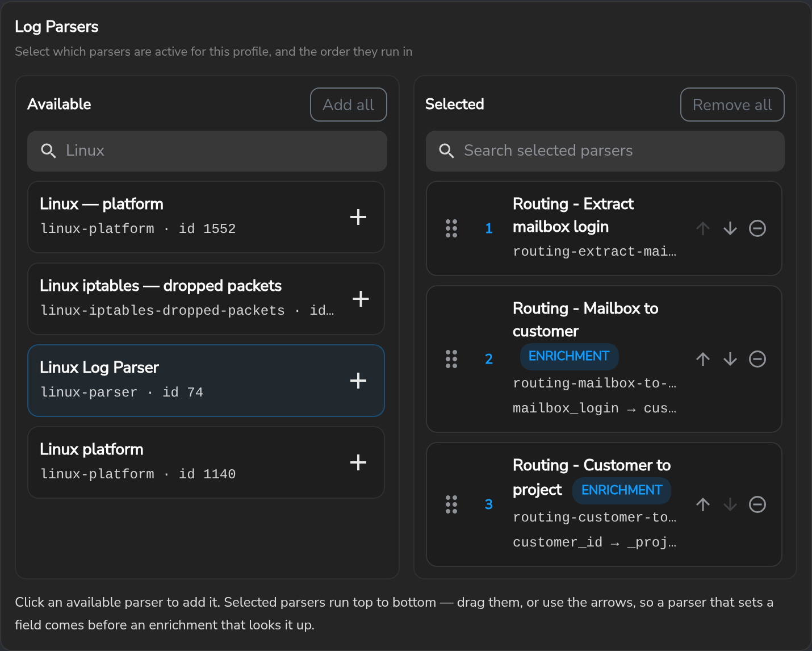Add Linux platform parser id 1140
The height and width of the screenshot is (651, 812).
[x=358, y=462]
